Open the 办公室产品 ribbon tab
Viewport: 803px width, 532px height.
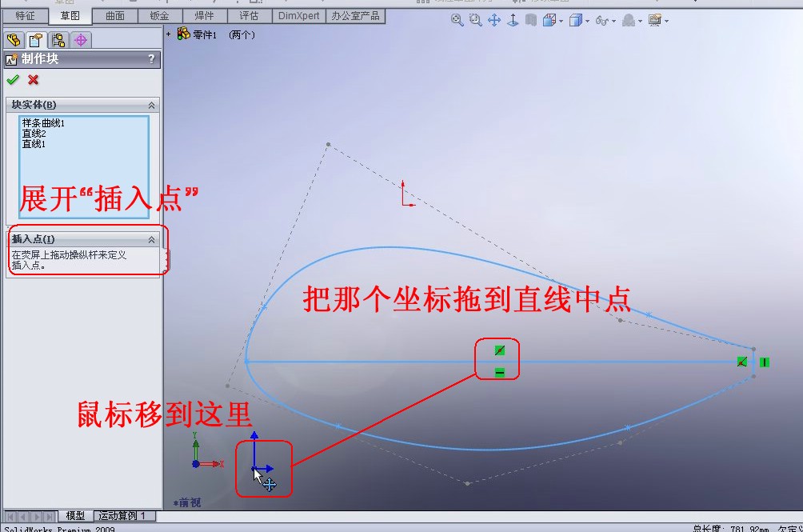pos(355,16)
